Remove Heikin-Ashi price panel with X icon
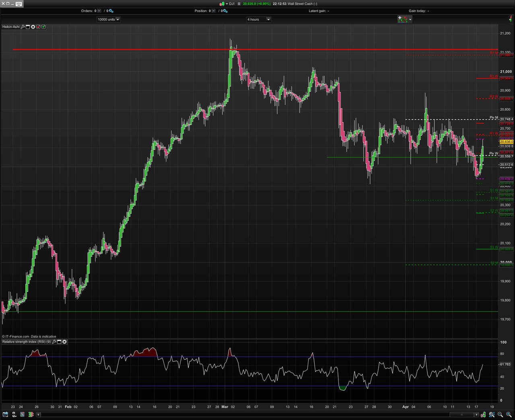515x420 pixels. pos(33,27)
